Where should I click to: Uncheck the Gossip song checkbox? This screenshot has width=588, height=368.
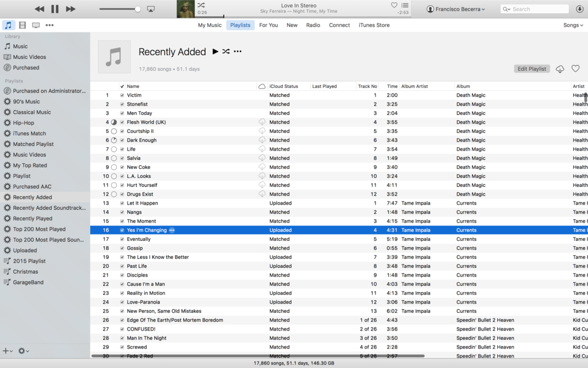pos(122,248)
